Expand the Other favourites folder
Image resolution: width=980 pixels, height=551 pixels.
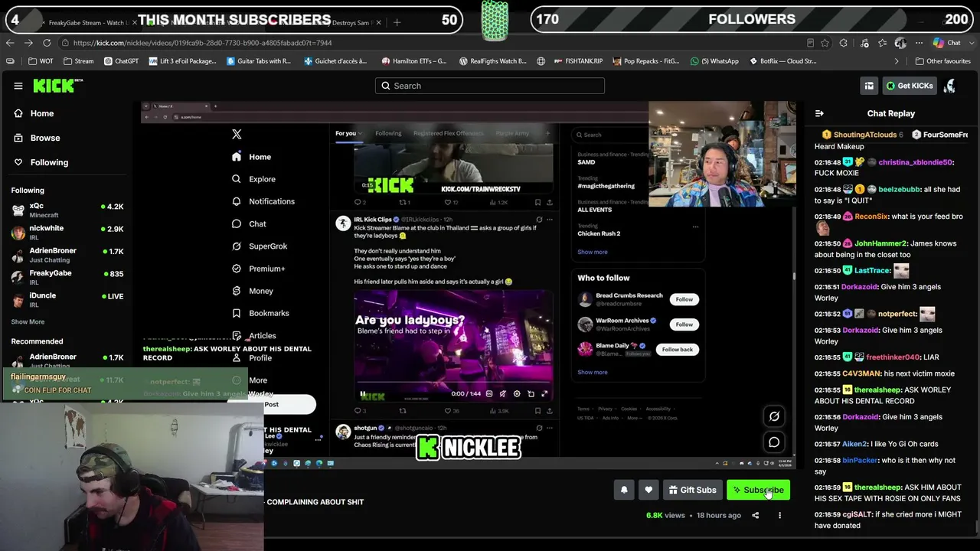pos(942,61)
